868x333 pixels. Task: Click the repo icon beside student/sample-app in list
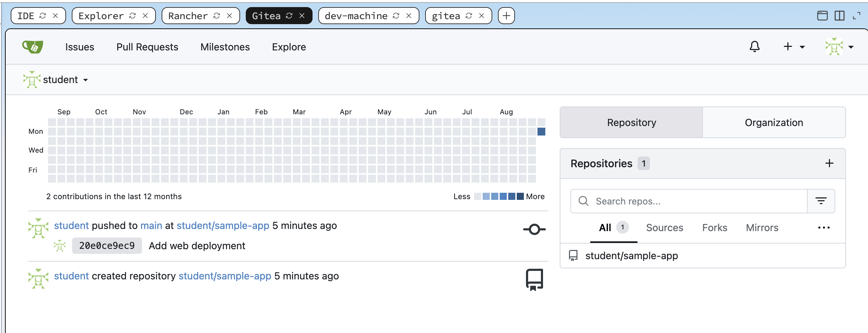tap(573, 256)
